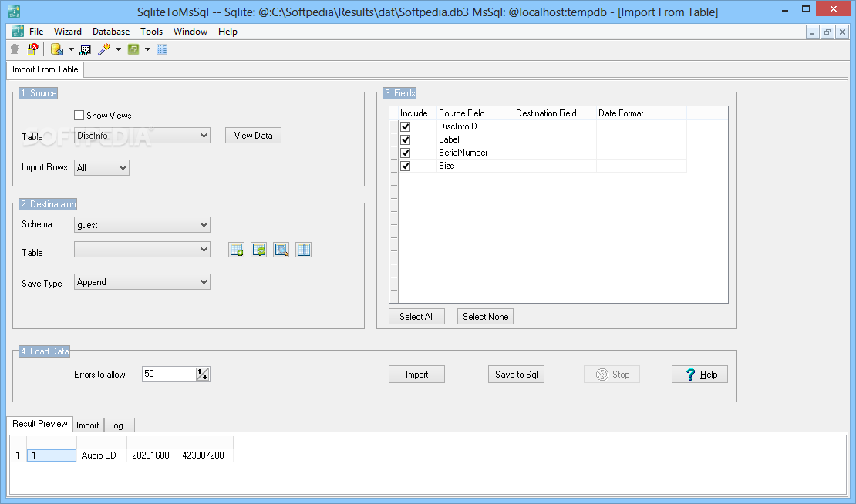Open the Database menu
856x504 pixels.
click(x=111, y=32)
